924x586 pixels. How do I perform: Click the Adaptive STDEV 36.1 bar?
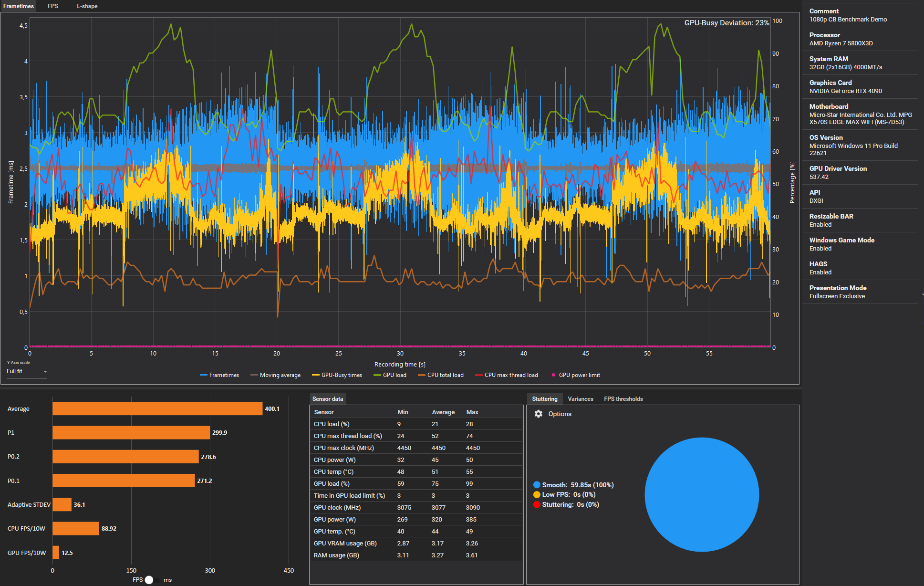[62, 504]
